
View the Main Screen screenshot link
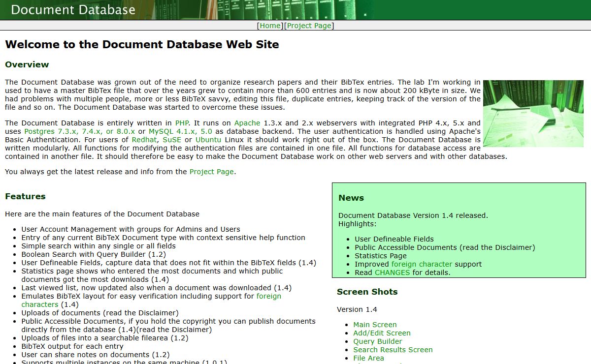tap(375, 325)
